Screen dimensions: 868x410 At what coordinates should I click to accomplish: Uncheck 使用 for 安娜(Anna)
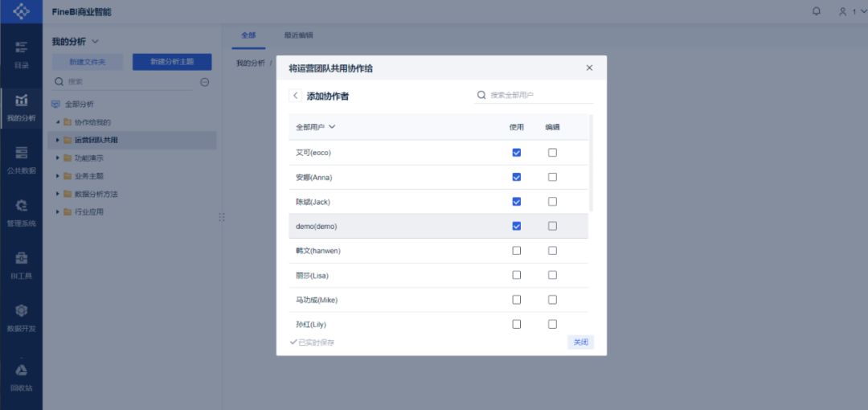(517, 178)
